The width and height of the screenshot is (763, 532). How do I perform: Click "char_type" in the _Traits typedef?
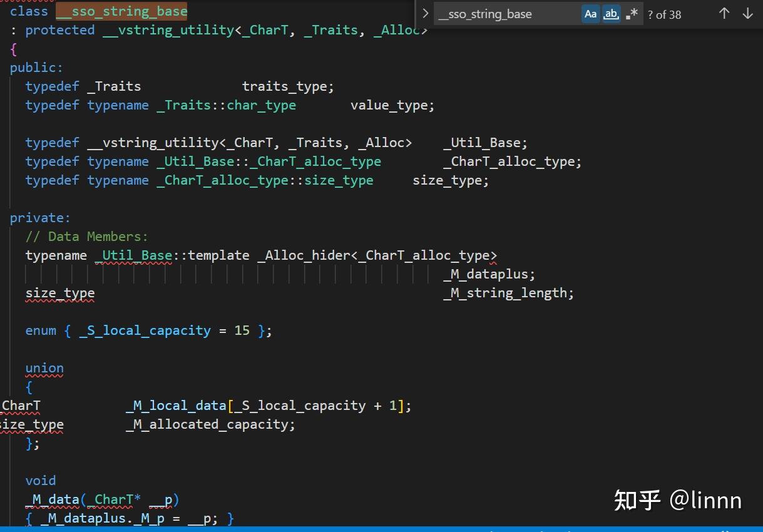pos(262,105)
